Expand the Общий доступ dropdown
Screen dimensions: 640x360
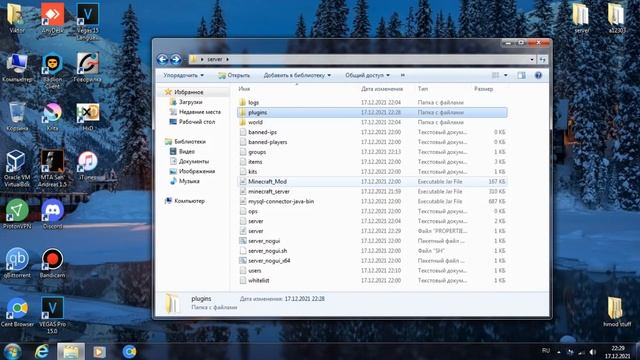[x=367, y=75]
